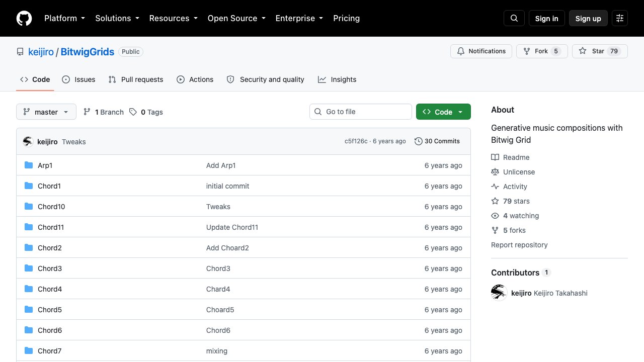This screenshot has height=362, width=644.
Task: Star the BitwigGrids repository
Action: 600,51
